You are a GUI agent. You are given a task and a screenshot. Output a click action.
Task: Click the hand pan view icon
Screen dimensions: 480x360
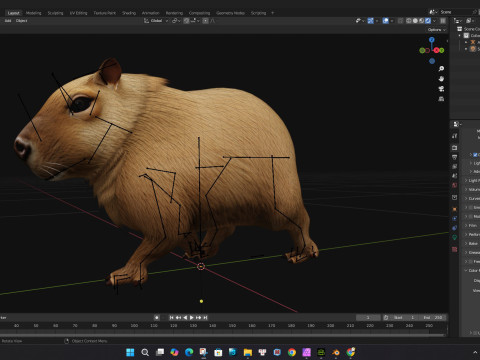441,79
